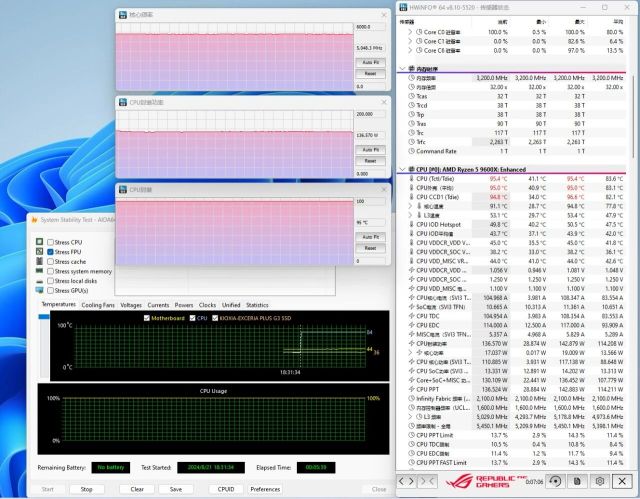Click Reset in the 136.570 W graph window

(x=370, y=161)
